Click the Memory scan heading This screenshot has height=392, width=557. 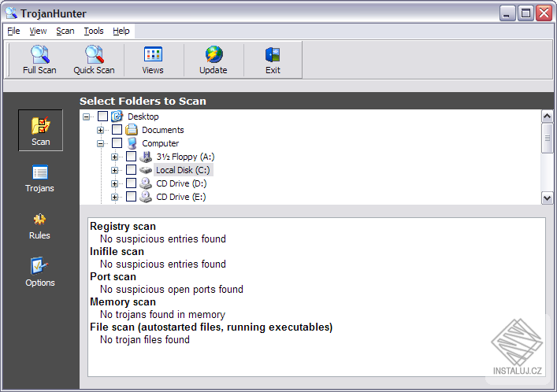click(123, 301)
